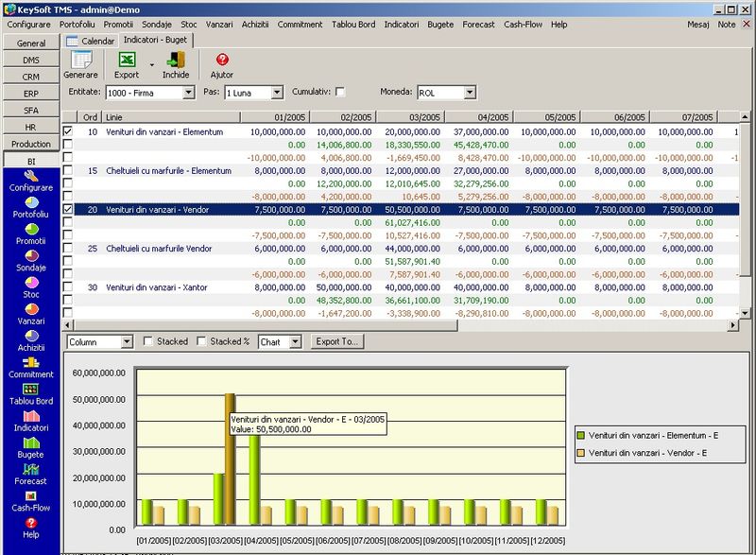This screenshot has width=756, height=555.
Task: Open Forecast in the BI sidebar
Action: 31,475
